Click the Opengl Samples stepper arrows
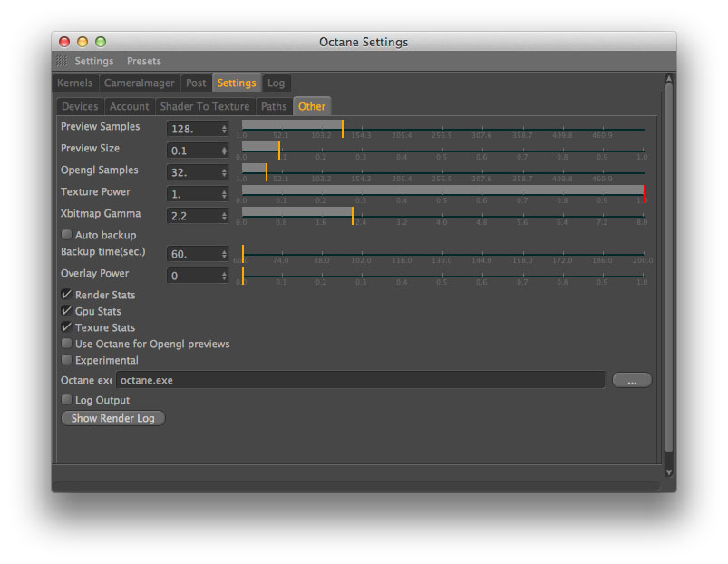Viewport: 728px width, 564px height. pos(224,172)
